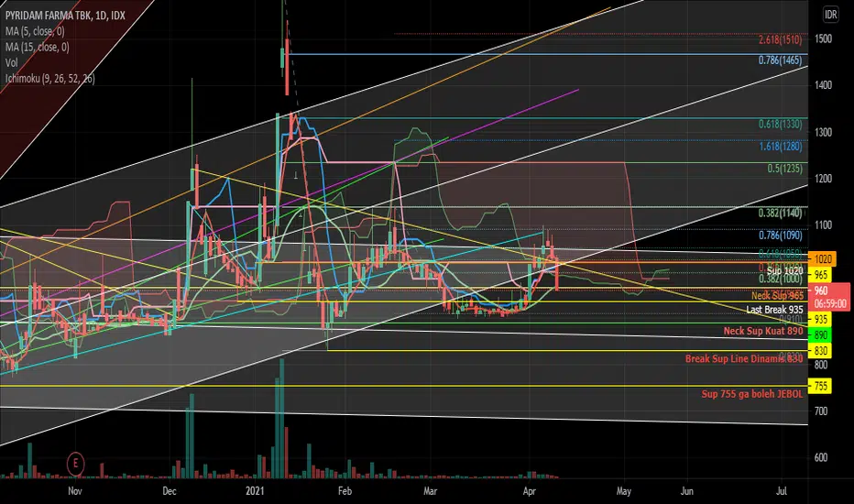Screen dimensions: 854x504
Task: Click the earnings 'E' marker on timeline
Action: tap(75, 464)
